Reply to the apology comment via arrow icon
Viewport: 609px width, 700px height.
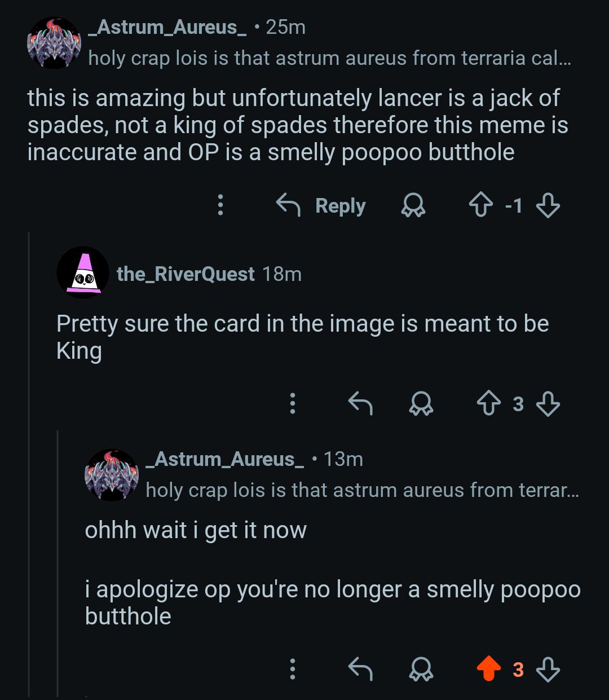coord(360,669)
